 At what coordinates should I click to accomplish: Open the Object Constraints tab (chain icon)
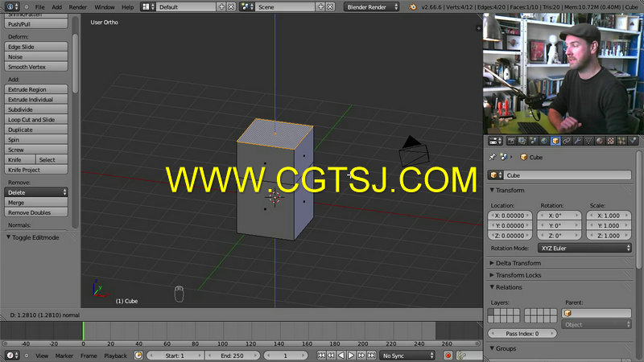point(567,141)
